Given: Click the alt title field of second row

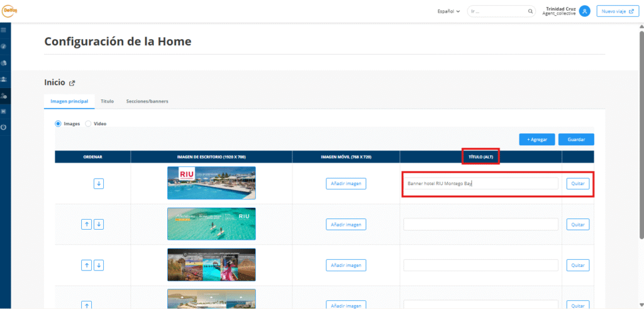Looking at the screenshot, I should (x=480, y=224).
